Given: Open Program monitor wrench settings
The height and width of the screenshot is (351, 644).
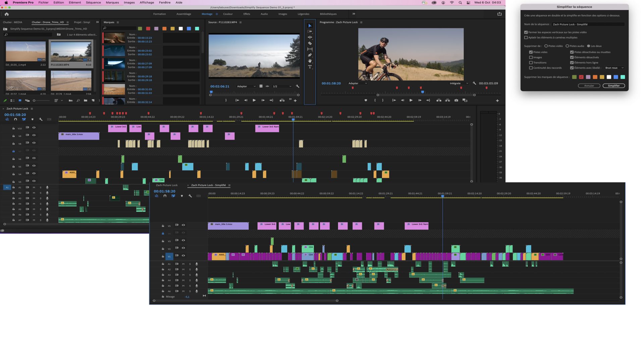Looking at the screenshot, I should click(474, 83).
